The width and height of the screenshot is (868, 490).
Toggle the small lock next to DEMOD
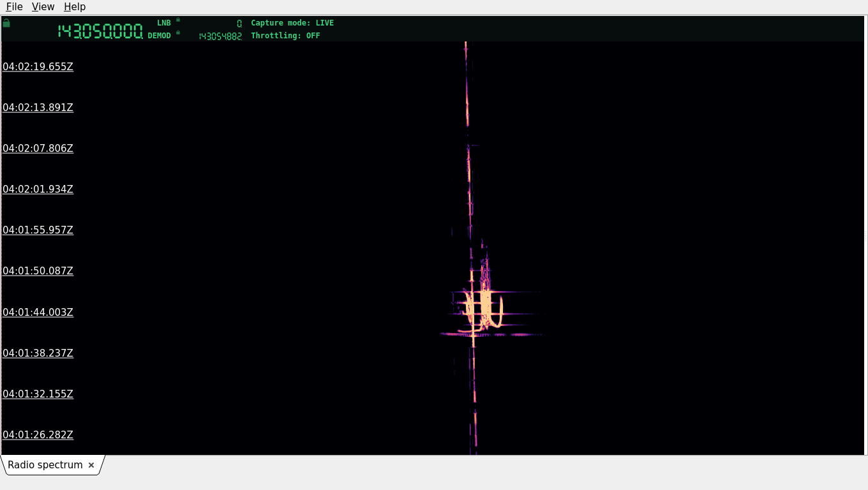[178, 32]
